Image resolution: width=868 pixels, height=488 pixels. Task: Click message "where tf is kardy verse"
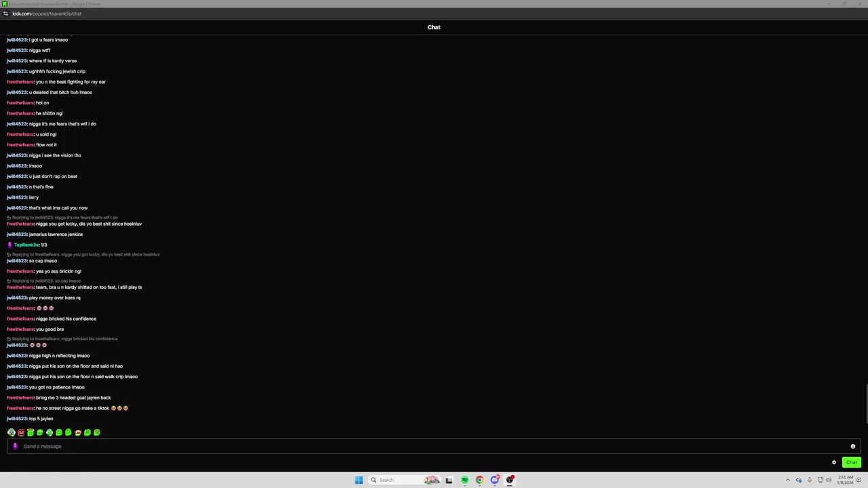pos(53,61)
